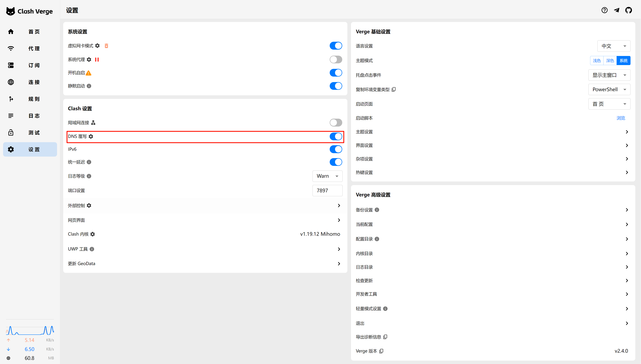Image resolution: width=641 pixels, height=364 pixels.
Task: Click the LAN connection network icon
Action: 93,123
